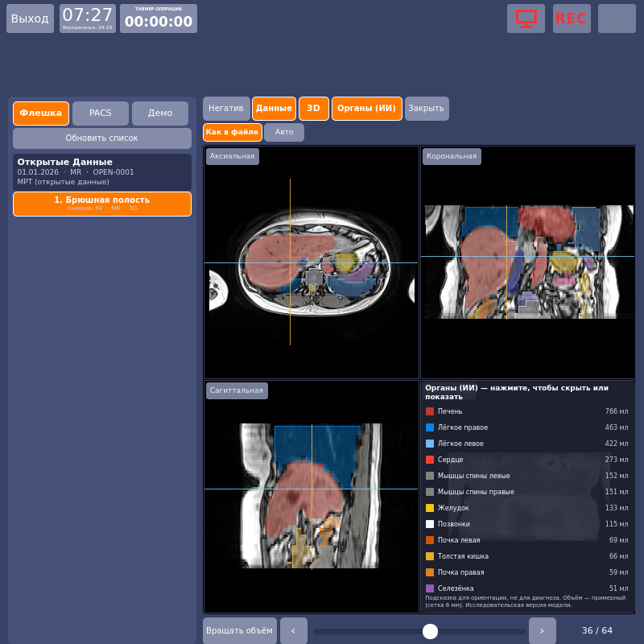The image size is (644, 644).
Task: Click the white Позвонки color swatch
Action: pos(430,524)
